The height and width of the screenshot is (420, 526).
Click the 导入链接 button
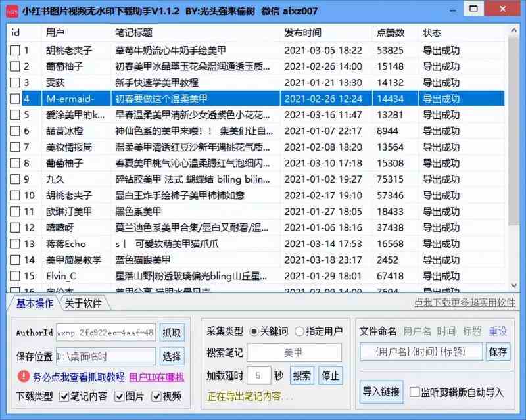pos(381,392)
